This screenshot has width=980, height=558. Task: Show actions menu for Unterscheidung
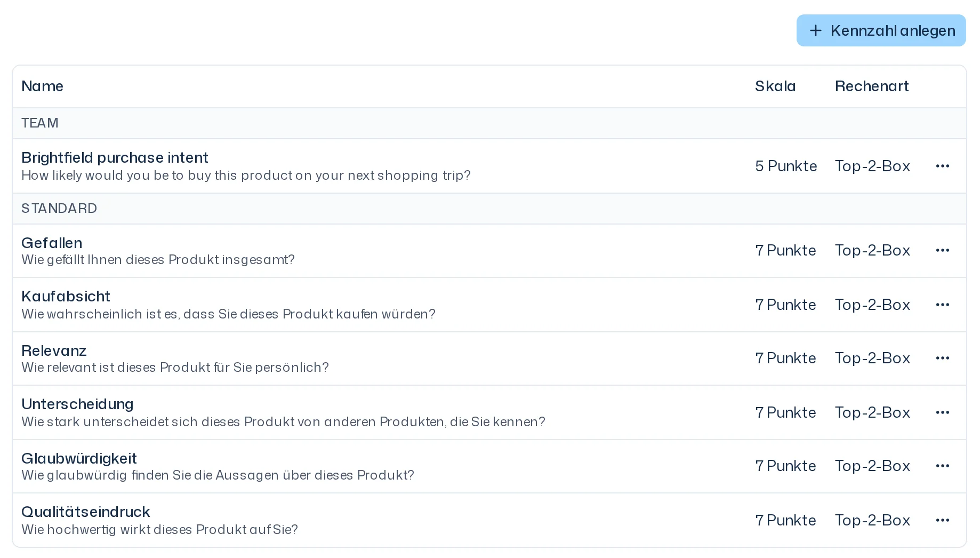coord(943,412)
